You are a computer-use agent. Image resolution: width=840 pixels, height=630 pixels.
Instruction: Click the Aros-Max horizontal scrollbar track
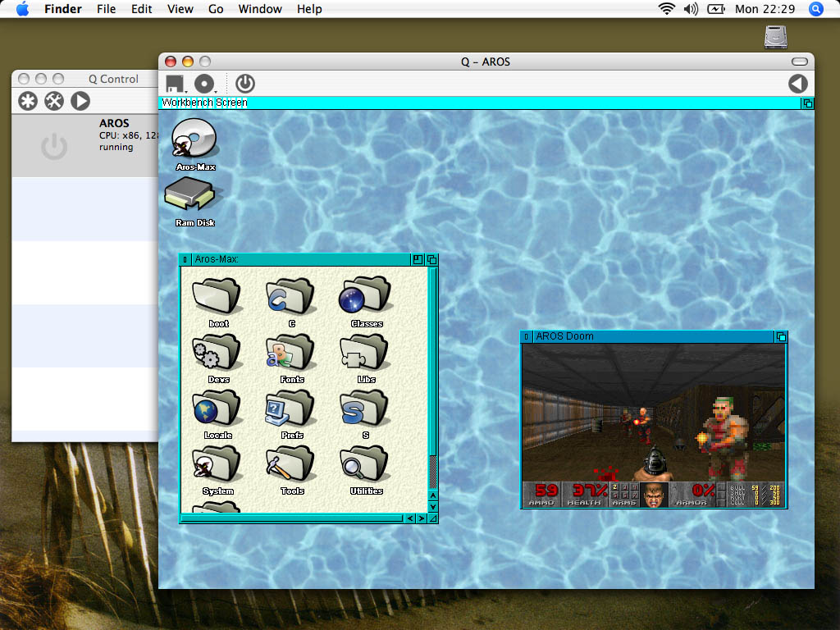click(x=293, y=518)
